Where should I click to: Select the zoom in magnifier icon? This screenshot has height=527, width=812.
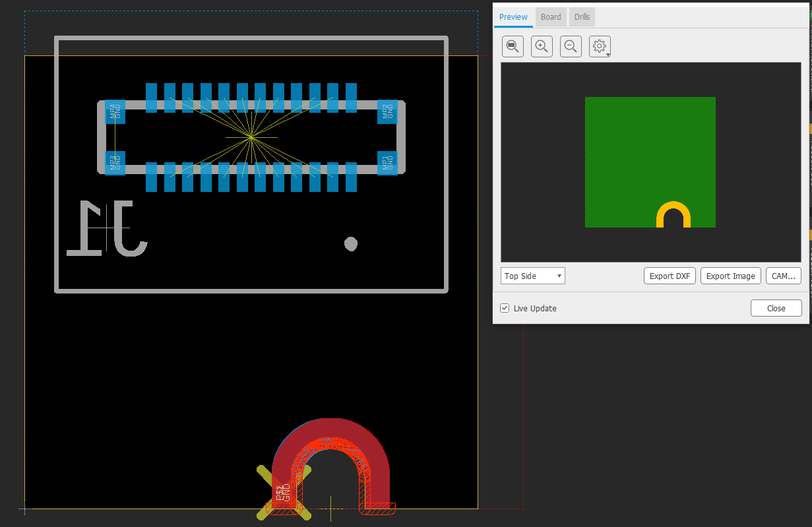(x=542, y=46)
